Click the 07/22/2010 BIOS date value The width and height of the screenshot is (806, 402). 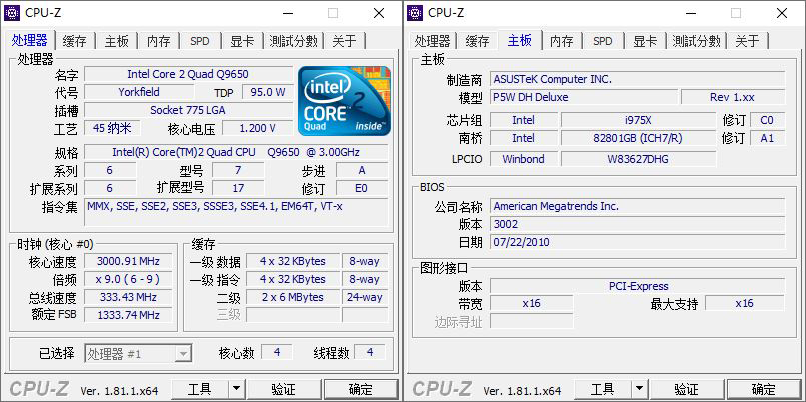[637, 242]
